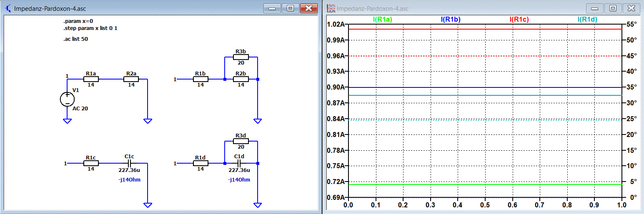
Task: Select resistor R3b in the schematic
Action: click(241, 57)
